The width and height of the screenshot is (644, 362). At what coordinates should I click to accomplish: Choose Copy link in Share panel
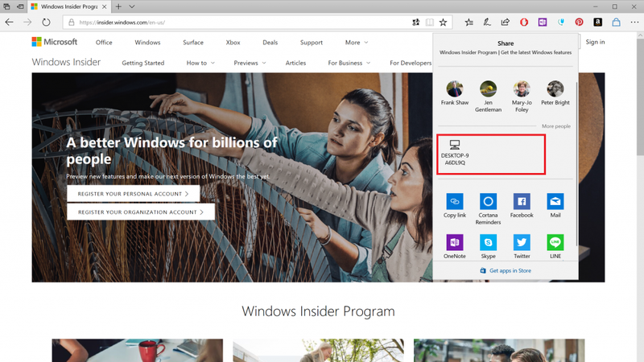(x=455, y=201)
